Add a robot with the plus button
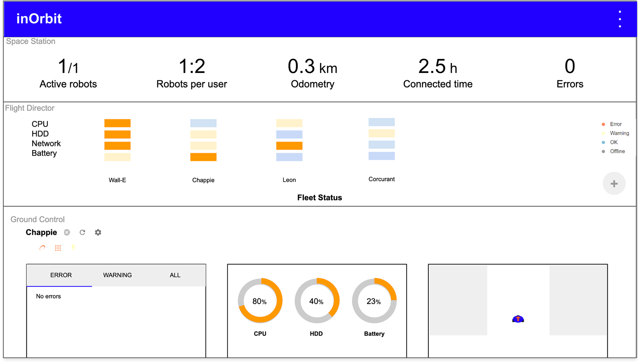Viewport: 640px width, 364px height. tap(614, 183)
